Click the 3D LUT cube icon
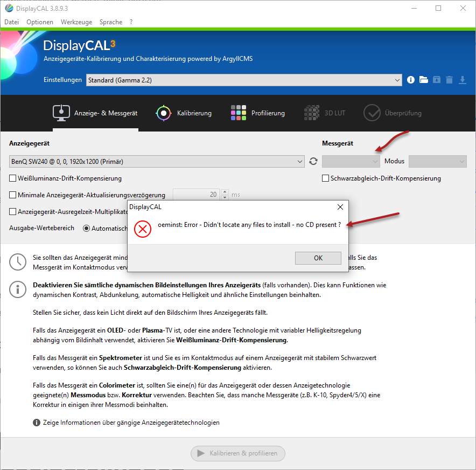This screenshot has height=470, width=476. pos(312,113)
